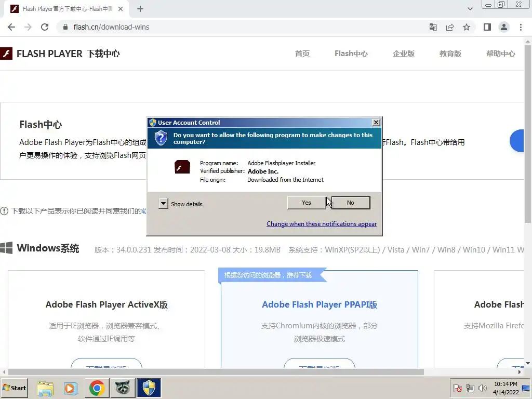Go forward in Chrome browser
Viewport: 532px width, 399px height.
click(28, 27)
